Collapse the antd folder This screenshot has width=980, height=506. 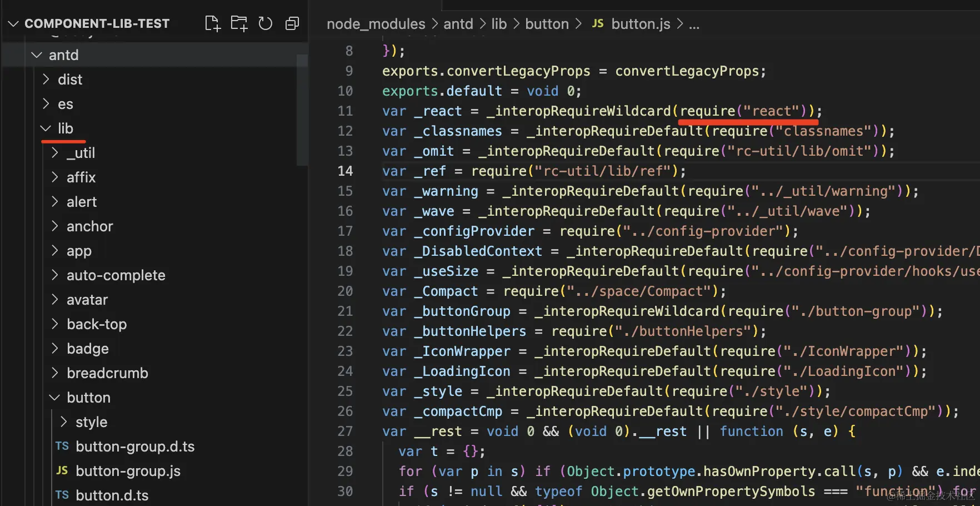coord(37,55)
